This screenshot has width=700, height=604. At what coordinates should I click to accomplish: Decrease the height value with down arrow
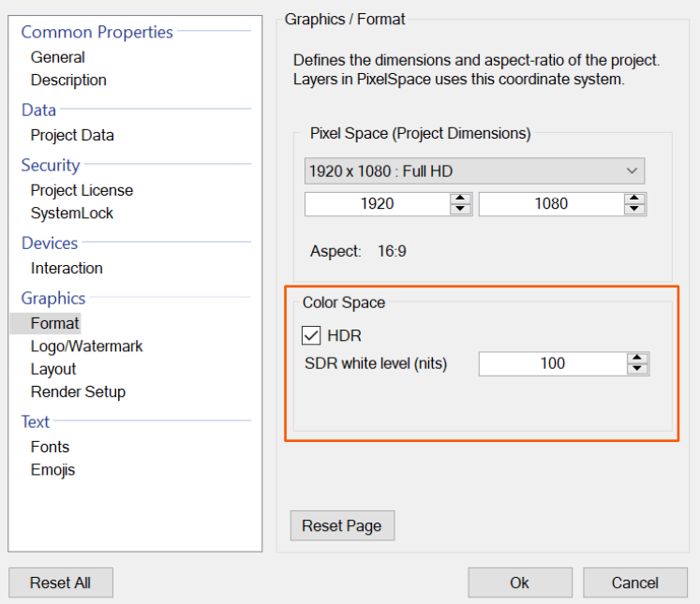click(635, 210)
